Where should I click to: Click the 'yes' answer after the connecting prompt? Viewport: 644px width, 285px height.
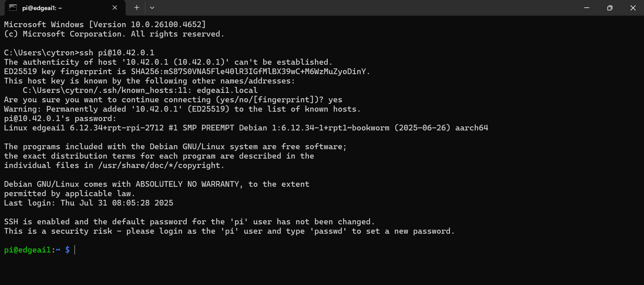336,99
